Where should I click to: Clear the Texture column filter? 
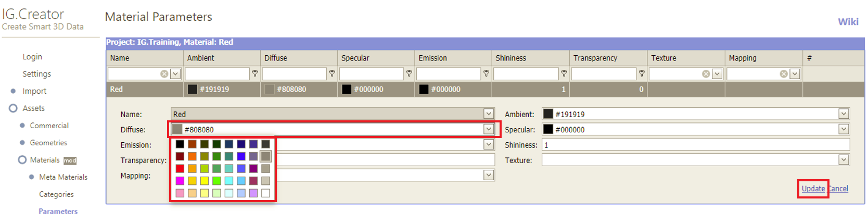click(706, 74)
